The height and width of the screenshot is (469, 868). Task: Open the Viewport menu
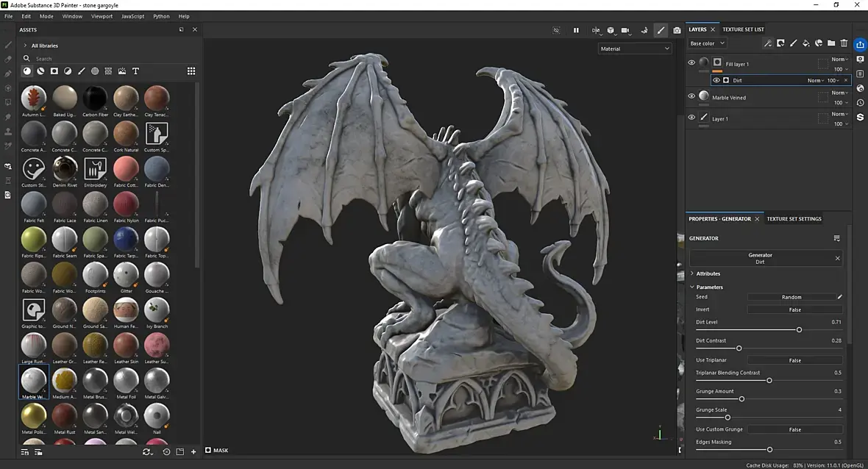pos(102,16)
